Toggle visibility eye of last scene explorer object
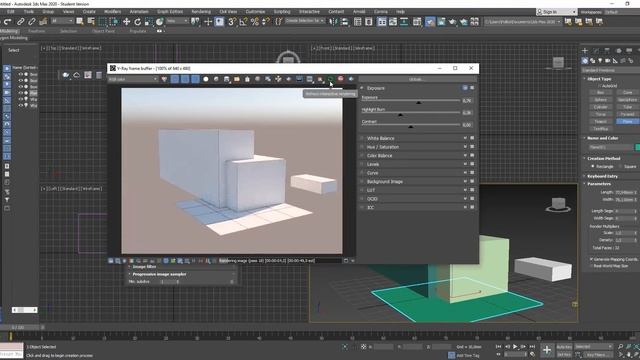This screenshot has height=360, width=640. tap(20, 105)
